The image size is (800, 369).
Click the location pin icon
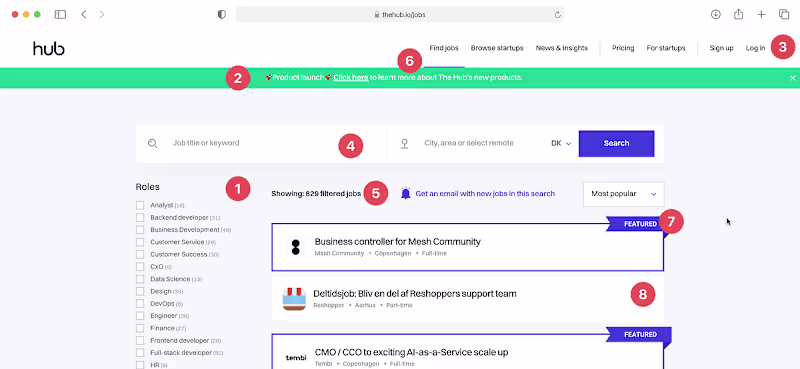[405, 143]
